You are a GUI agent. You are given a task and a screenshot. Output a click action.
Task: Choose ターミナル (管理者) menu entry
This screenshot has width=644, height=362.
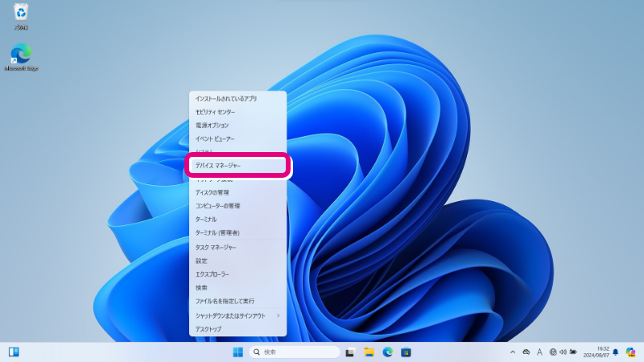(237, 232)
